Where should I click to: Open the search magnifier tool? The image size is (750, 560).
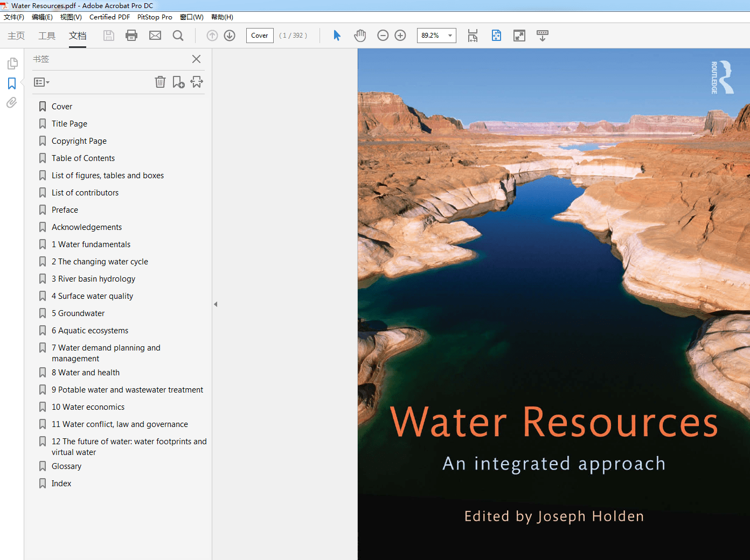click(178, 36)
